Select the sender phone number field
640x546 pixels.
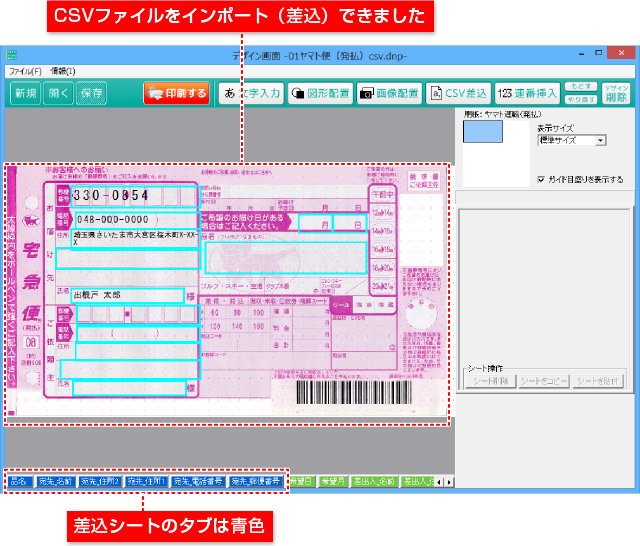coord(137,334)
